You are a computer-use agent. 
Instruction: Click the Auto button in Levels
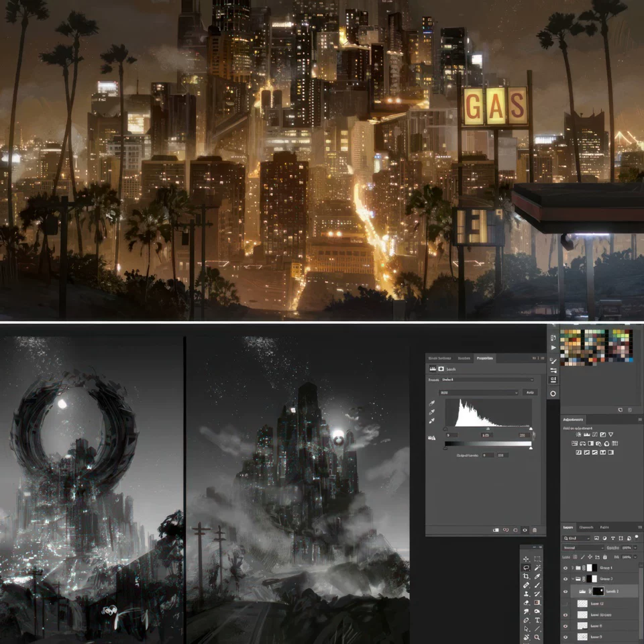530,392
